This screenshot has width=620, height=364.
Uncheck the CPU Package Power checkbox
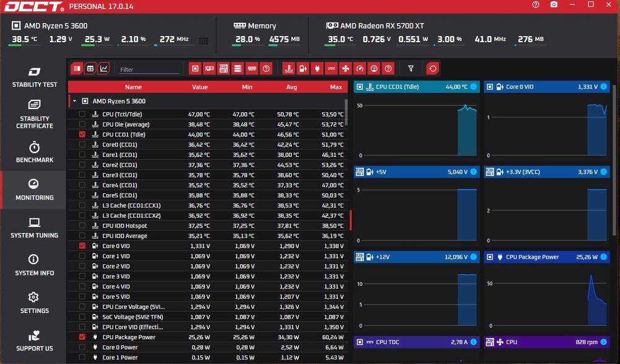click(x=82, y=337)
